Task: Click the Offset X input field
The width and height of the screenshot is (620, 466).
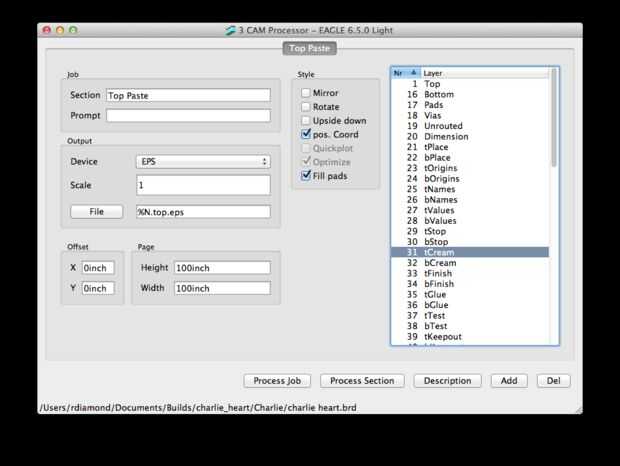Action: [x=98, y=268]
